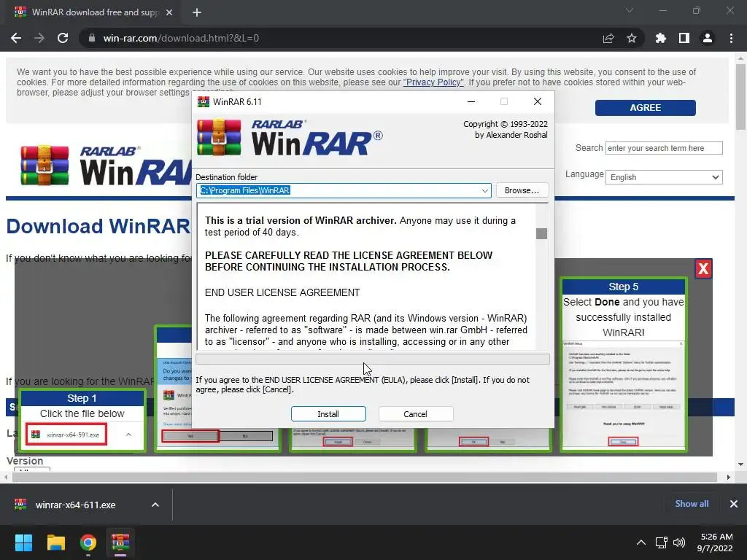Click the Install button in WinRAR setup
This screenshot has width=747, height=560.
pos(328,414)
